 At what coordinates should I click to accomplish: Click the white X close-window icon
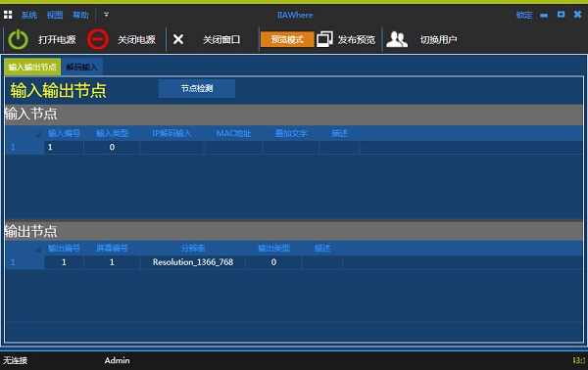point(178,39)
